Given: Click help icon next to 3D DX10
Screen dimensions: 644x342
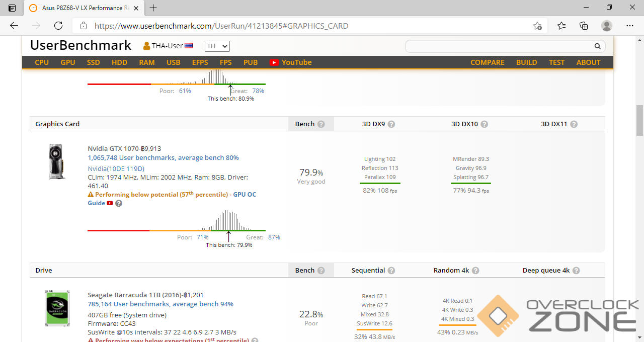Looking at the screenshot, I should coord(485,124).
